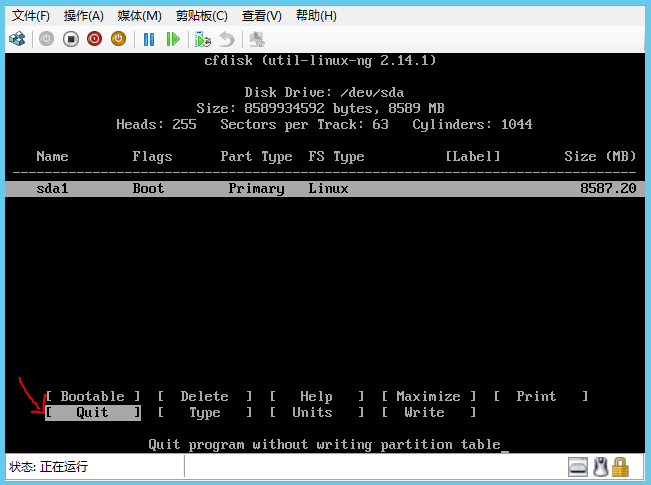Click the Part Type column header
Screen dimensions: 651x485
click(x=257, y=157)
